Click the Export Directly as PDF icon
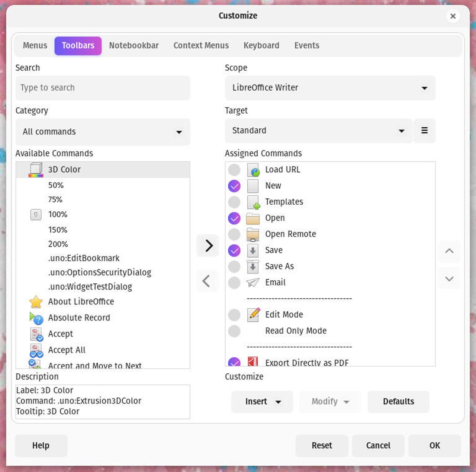The height and width of the screenshot is (472, 476). click(253, 361)
